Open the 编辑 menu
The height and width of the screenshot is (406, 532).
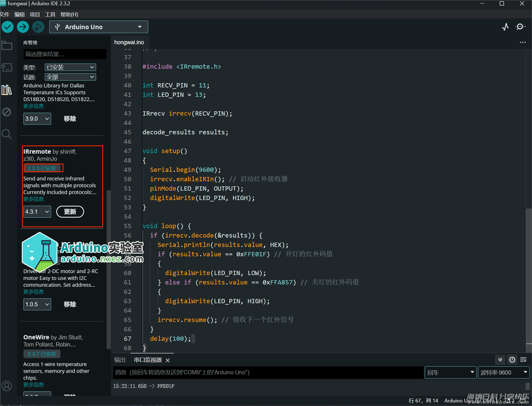(20, 14)
